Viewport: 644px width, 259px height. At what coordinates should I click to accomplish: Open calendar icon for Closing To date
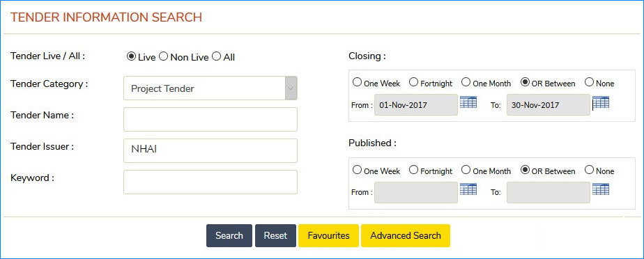[x=601, y=102]
